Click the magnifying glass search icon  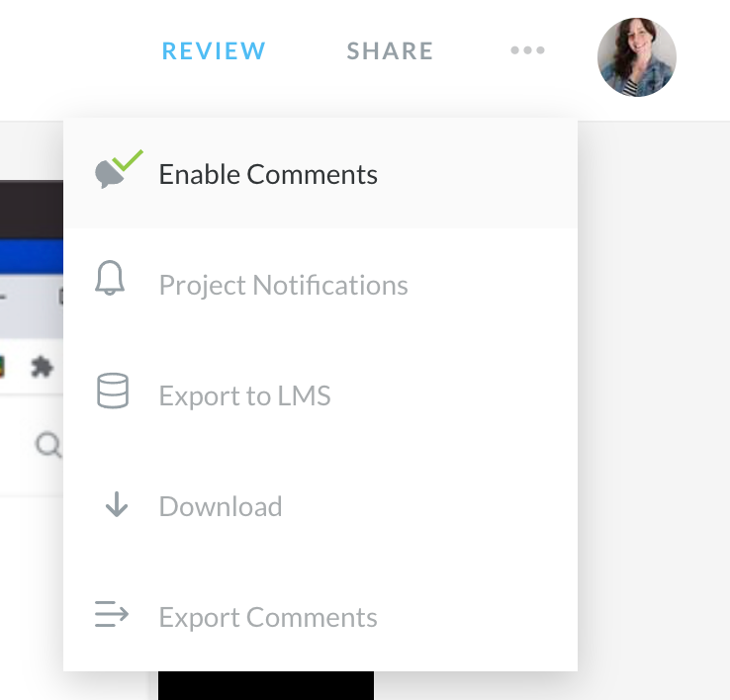coord(46,446)
